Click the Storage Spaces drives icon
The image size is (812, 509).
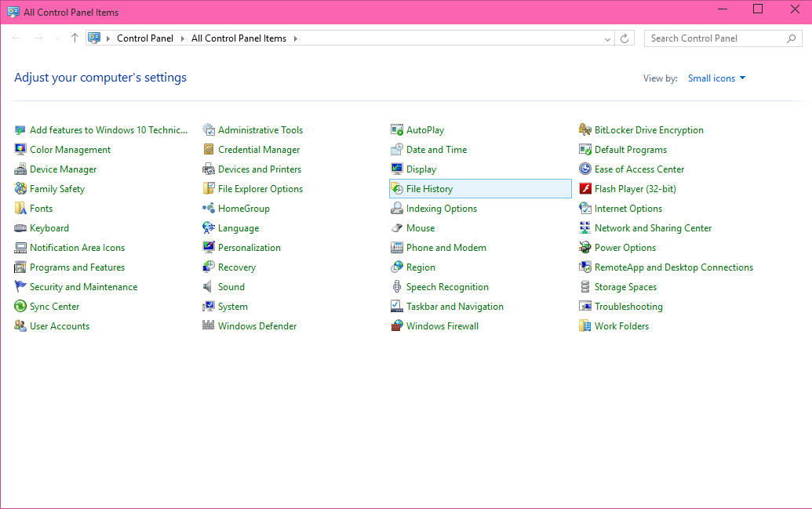click(584, 287)
